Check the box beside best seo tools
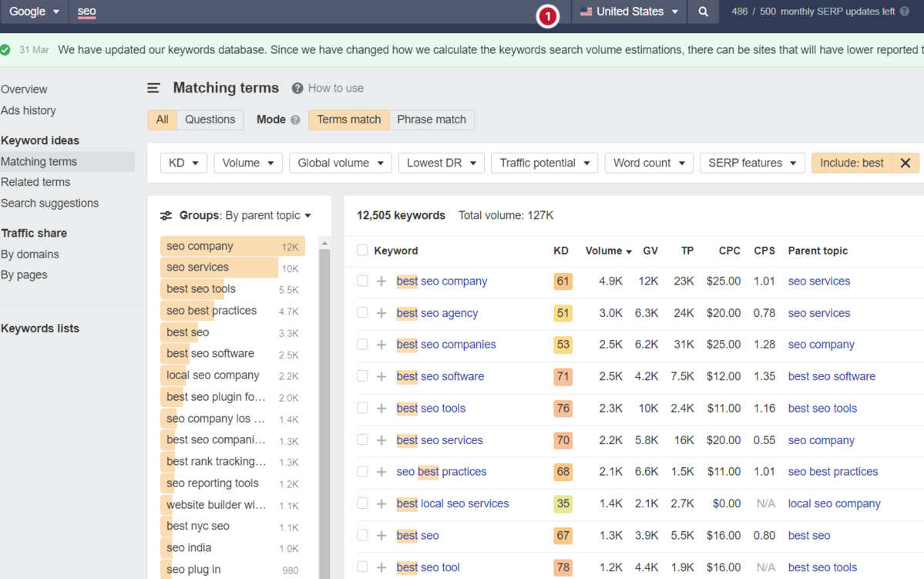 pos(361,408)
